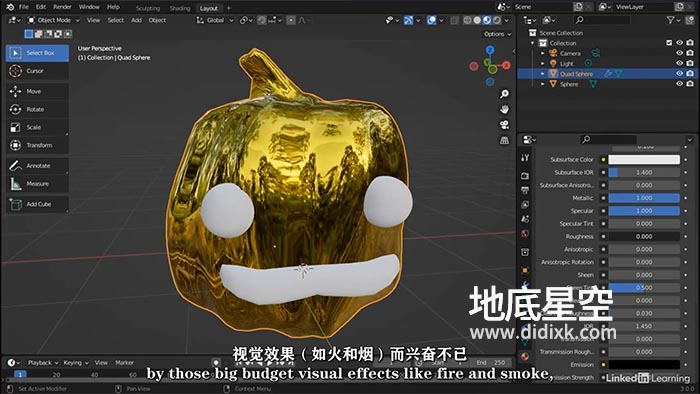The height and width of the screenshot is (394, 700).
Task: Hide Camera in viewport via eye icon
Action: 679,53
